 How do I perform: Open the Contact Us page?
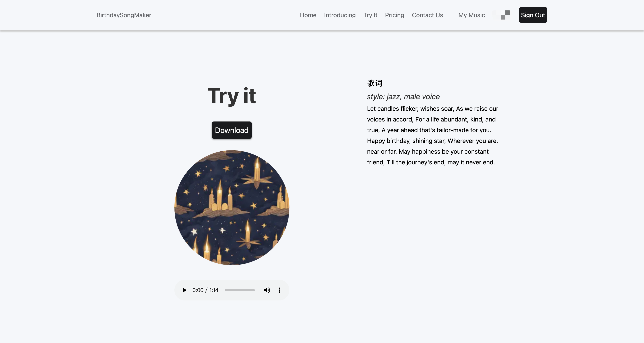(427, 15)
